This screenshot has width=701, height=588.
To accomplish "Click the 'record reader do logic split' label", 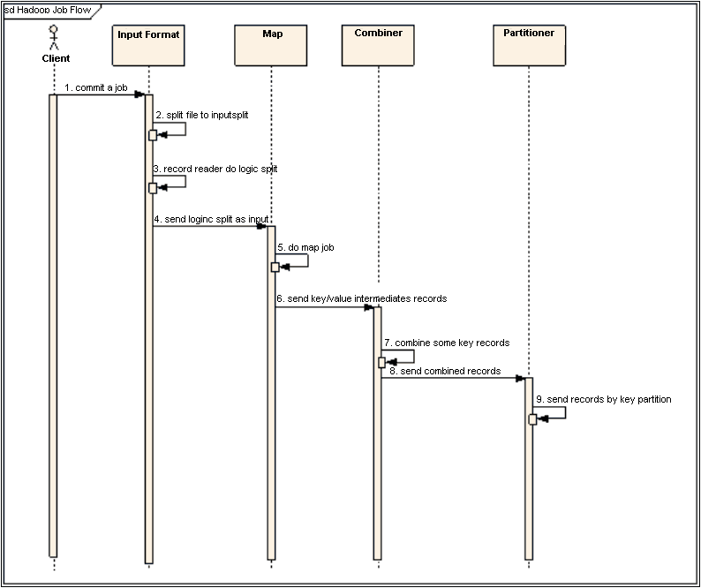I will [x=215, y=168].
